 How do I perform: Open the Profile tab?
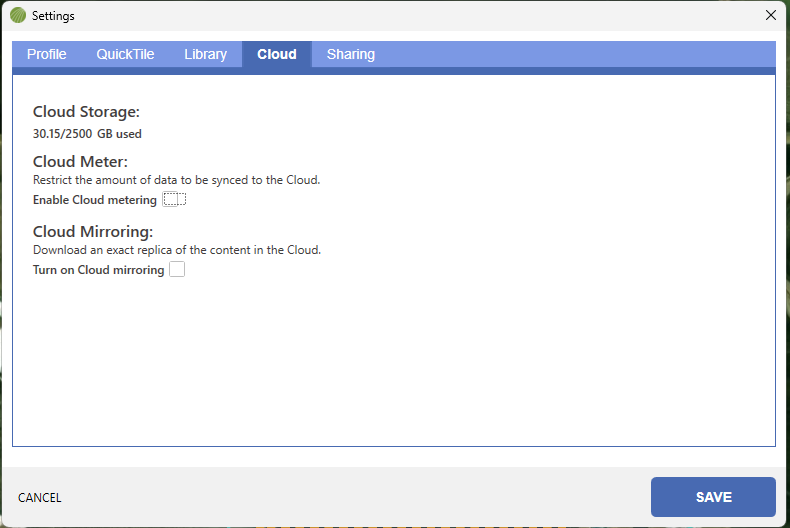click(47, 54)
